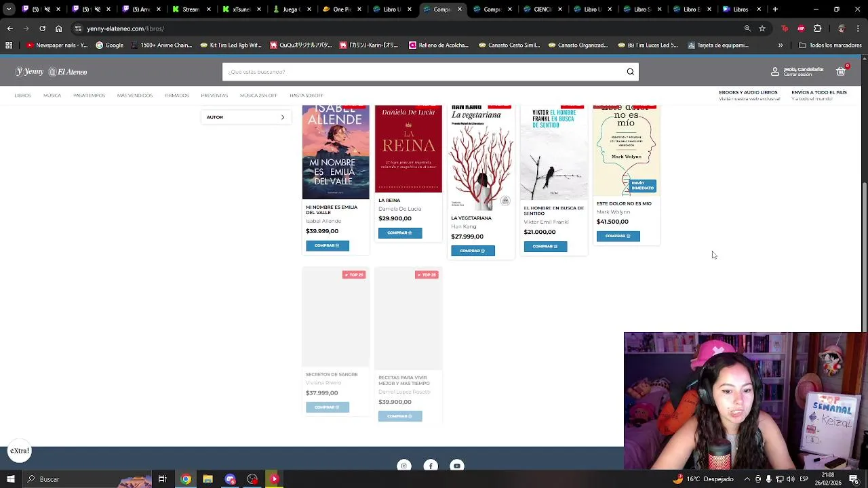Open the Windows Start menu
Viewport: 868px width, 488px height.
point(10,479)
